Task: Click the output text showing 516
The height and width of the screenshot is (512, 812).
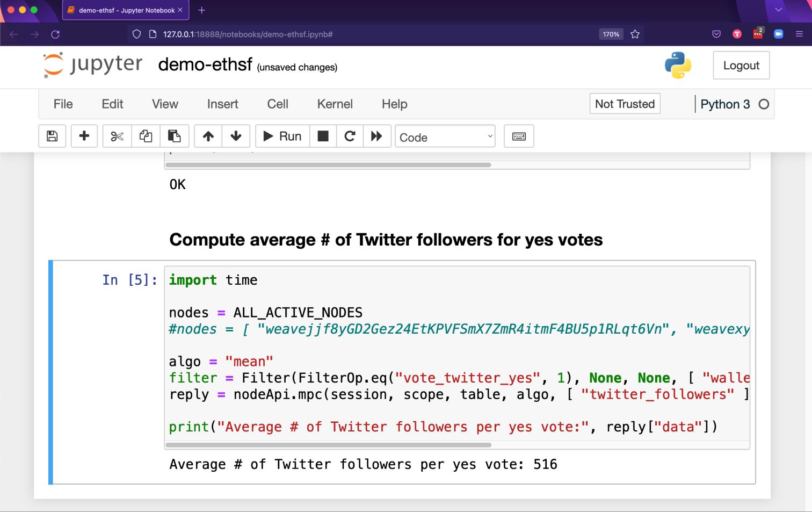Action: pyautogui.click(x=364, y=464)
